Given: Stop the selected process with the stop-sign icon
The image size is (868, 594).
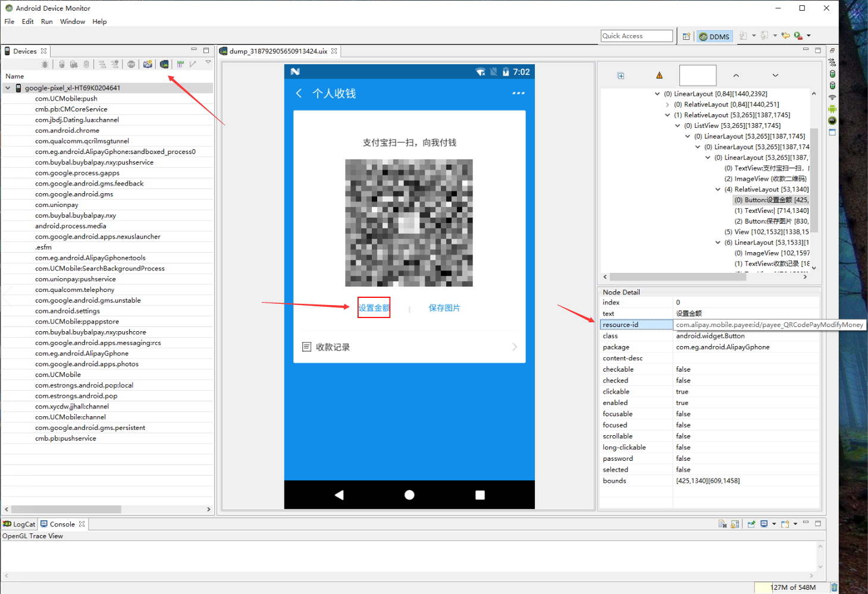Looking at the screenshot, I should click(x=131, y=64).
